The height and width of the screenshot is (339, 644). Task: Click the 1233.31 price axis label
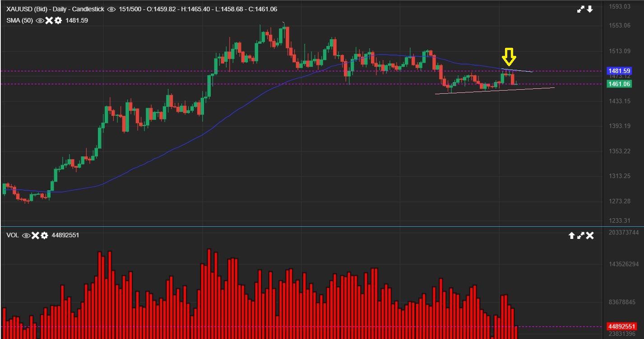(x=619, y=220)
